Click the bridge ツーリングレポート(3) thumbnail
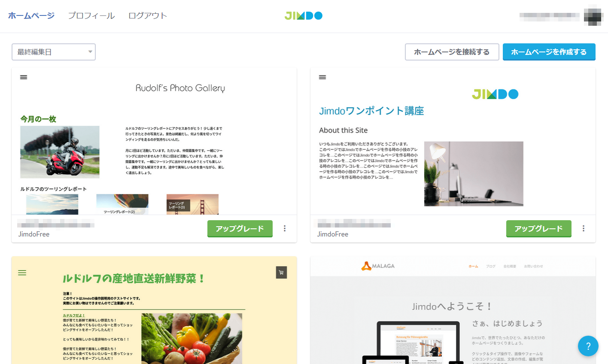The width and height of the screenshot is (608, 364). [x=192, y=204]
